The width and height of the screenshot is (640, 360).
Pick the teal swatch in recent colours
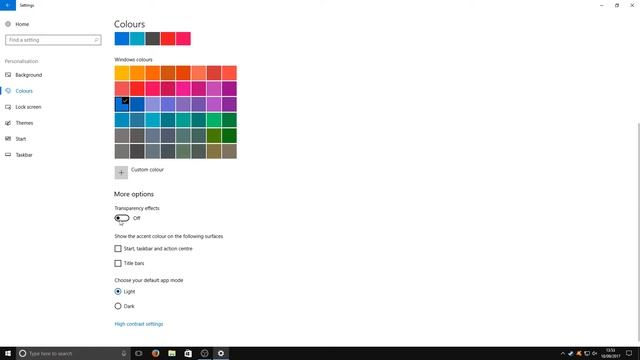137,39
